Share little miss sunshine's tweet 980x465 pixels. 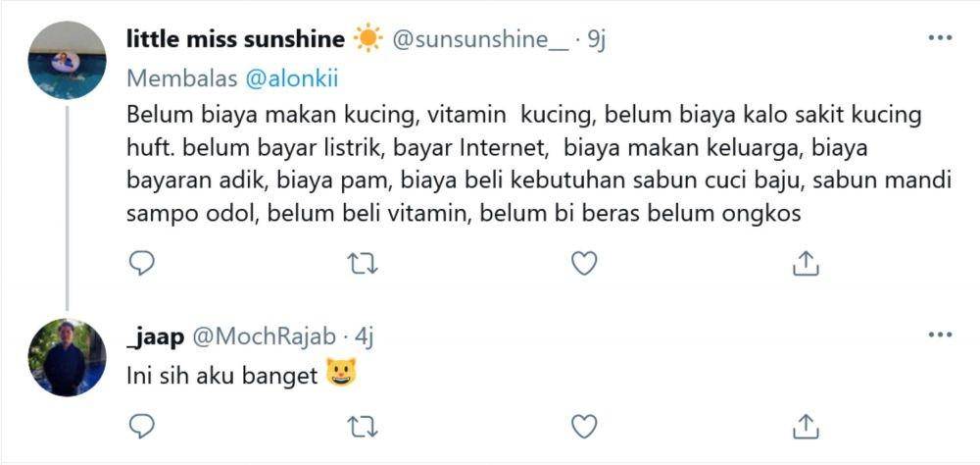[806, 264]
